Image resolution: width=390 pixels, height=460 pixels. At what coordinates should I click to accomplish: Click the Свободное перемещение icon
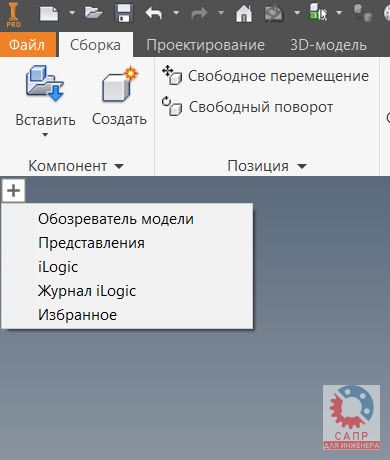(172, 75)
